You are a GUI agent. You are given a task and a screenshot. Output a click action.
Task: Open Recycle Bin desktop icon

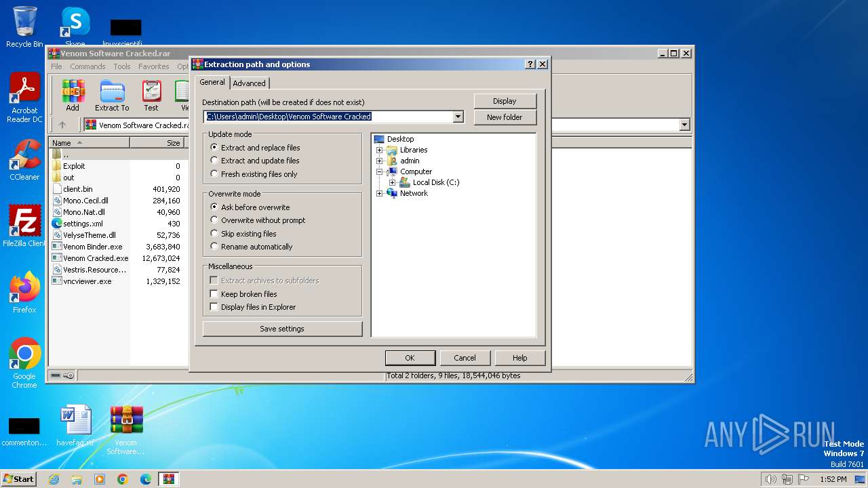[x=24, y=27]
